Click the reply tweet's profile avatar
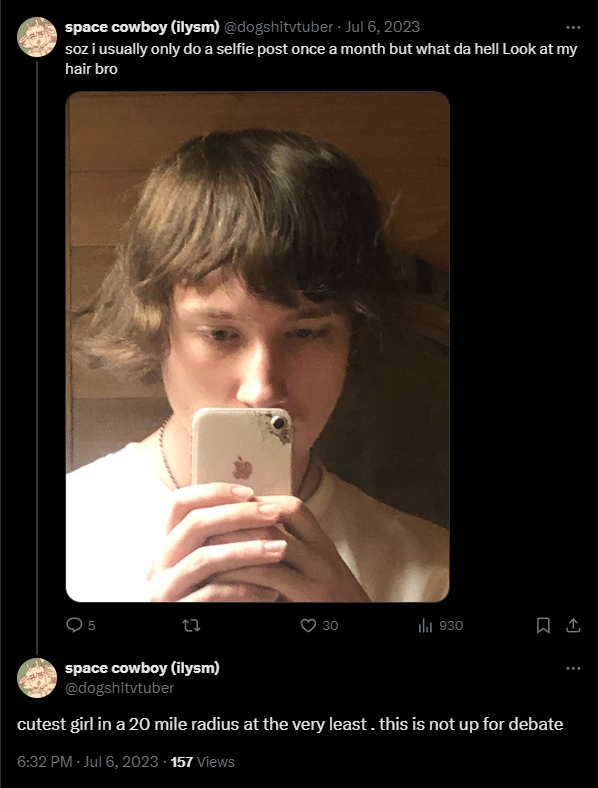598x788 pixels. pos(37,678)
